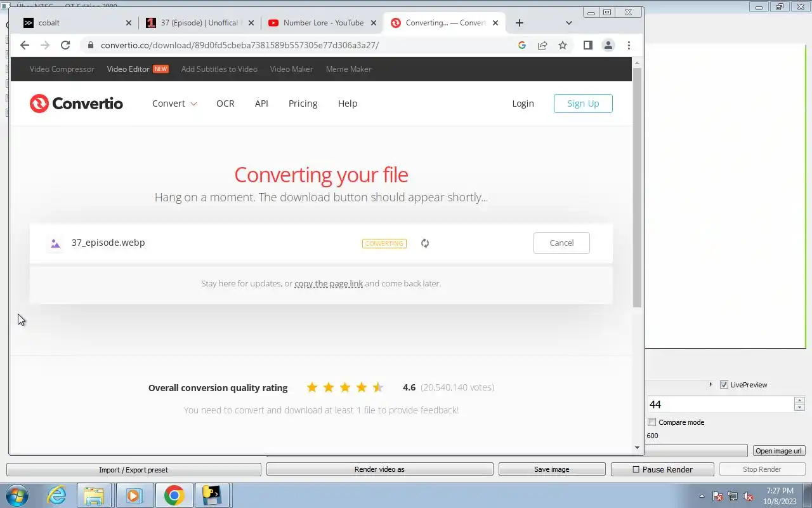Open a new Chrome tab

tap(520, 23)
